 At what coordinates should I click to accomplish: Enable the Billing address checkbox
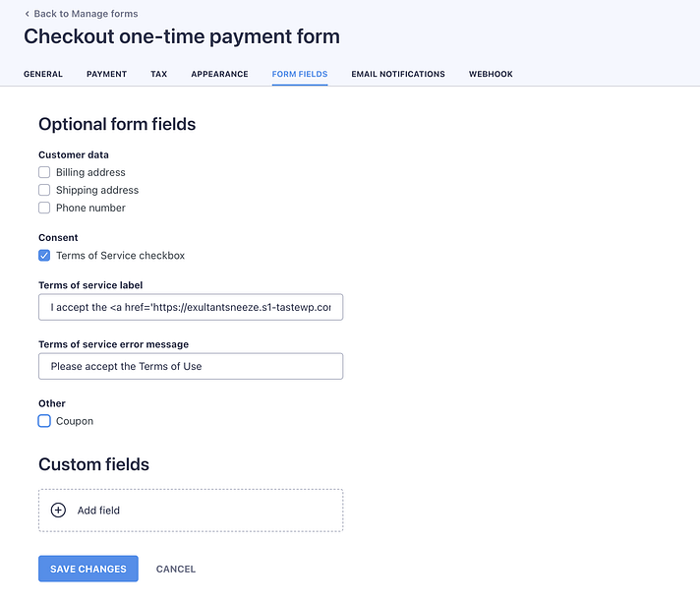44,172
